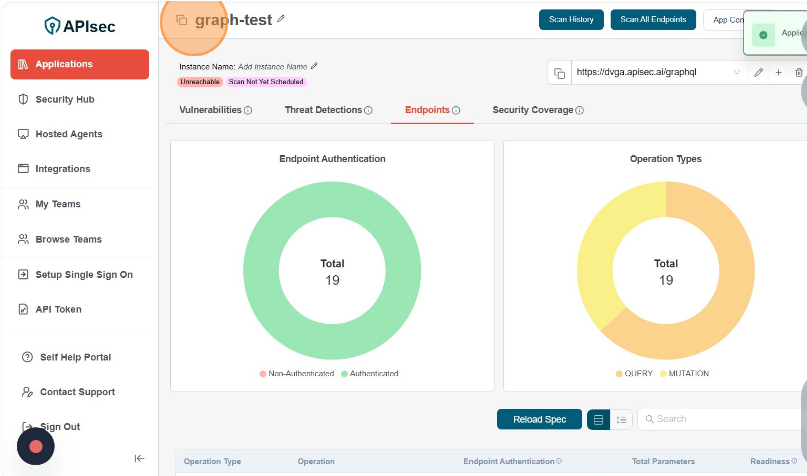Click the pencil icon next to instance URL
Image resolution: width=807 pixels, height=476 pixels.
(x=759, y=73)
